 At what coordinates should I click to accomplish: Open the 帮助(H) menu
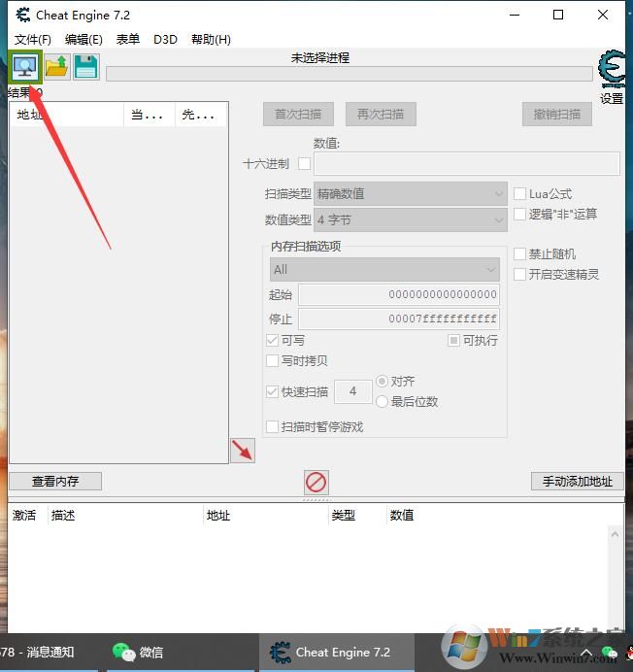(211, 40)
